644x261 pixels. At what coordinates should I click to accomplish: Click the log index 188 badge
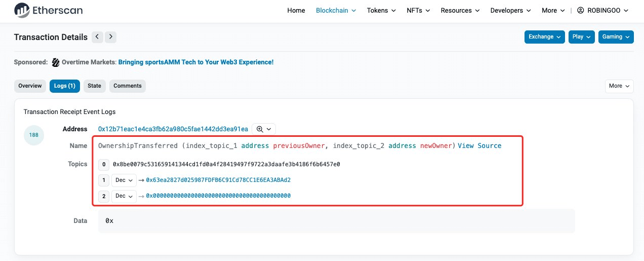pyautogui.click(x=35, y=135)
